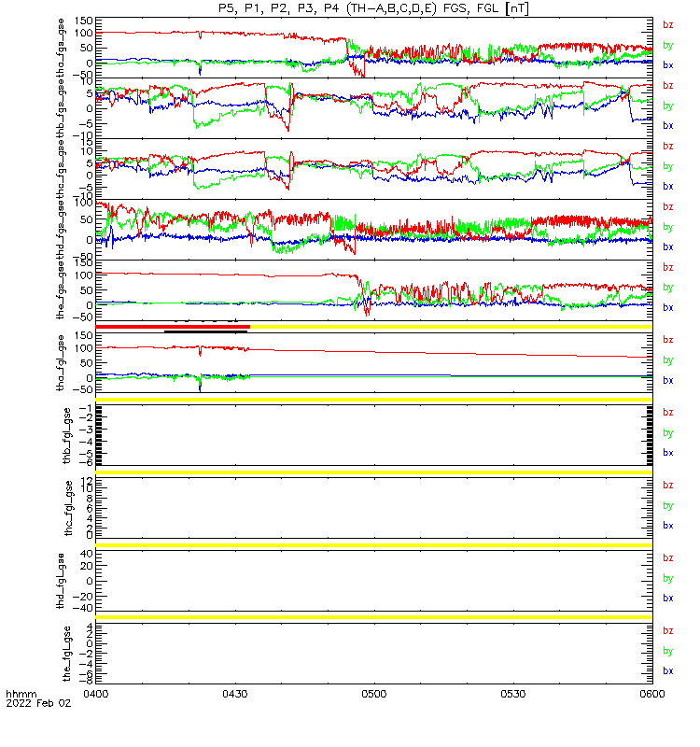Click the red bz legend in tha_fgs_gse panel
The height and width of the screenshot is (747, 700).
pyautogui.click(x=668, y=25)
